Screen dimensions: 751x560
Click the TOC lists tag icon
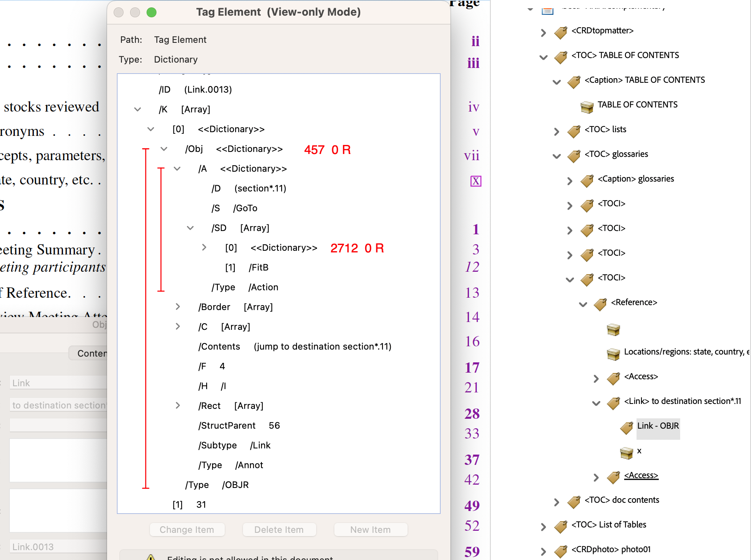574,131
